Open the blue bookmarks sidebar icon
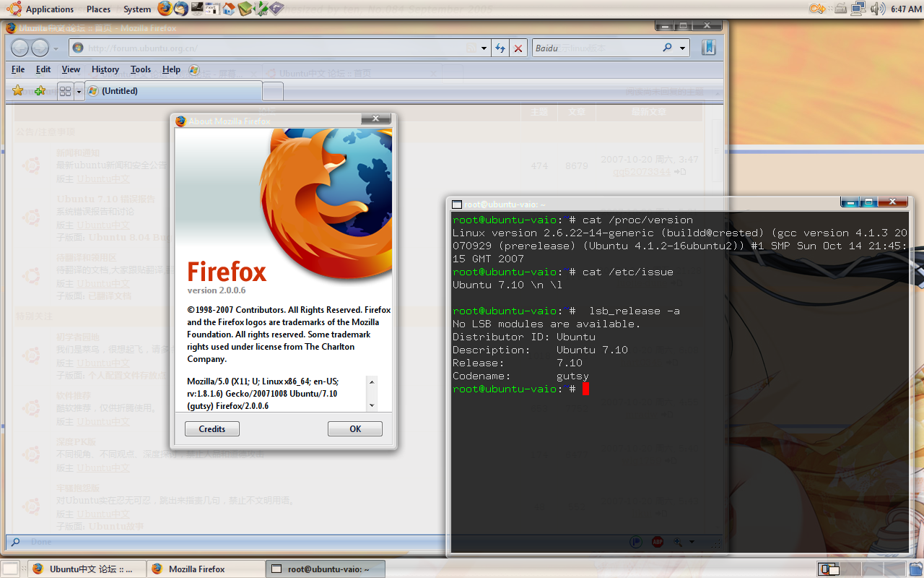This screenshot has height=578, width=924. click(x=708, y=48)
